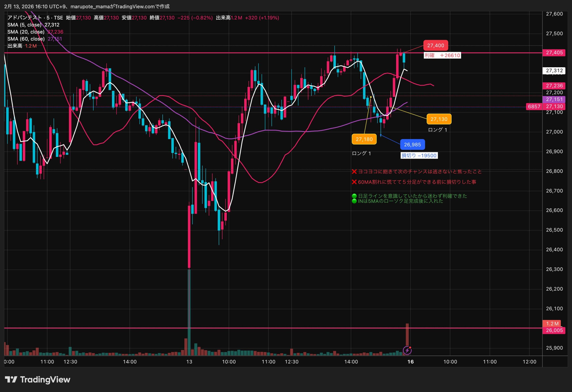This screenshot has width=572, height=392.
Task: Select the blue 26,985 stop-loss callout
Action: pos(412,145)
